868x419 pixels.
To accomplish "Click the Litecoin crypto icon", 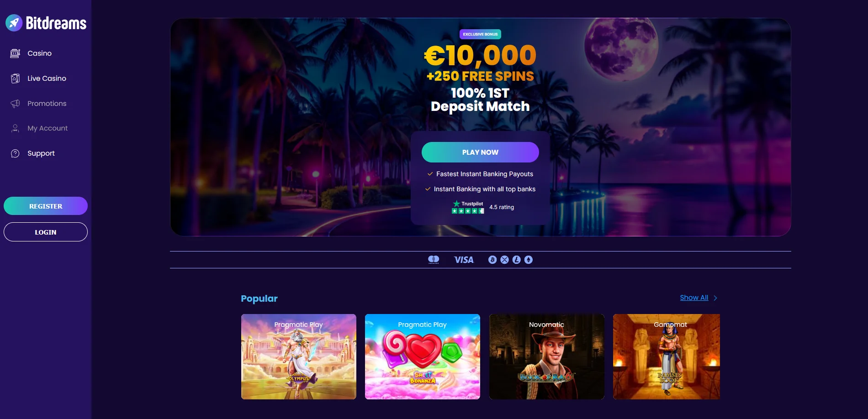I will point(517,260).
